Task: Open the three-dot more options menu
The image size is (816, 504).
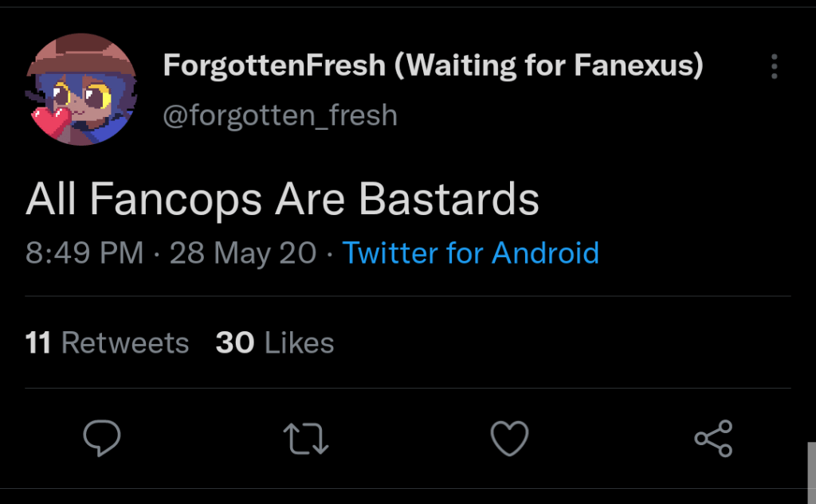Action: (774, 67)
